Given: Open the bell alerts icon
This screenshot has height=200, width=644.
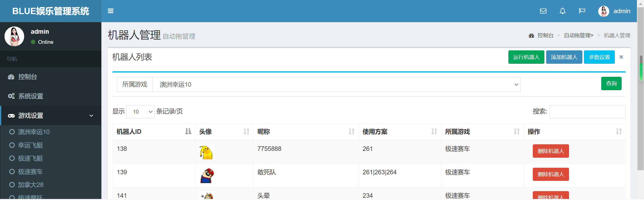Looking at the screenshot, I should click(x=562, y=11).
